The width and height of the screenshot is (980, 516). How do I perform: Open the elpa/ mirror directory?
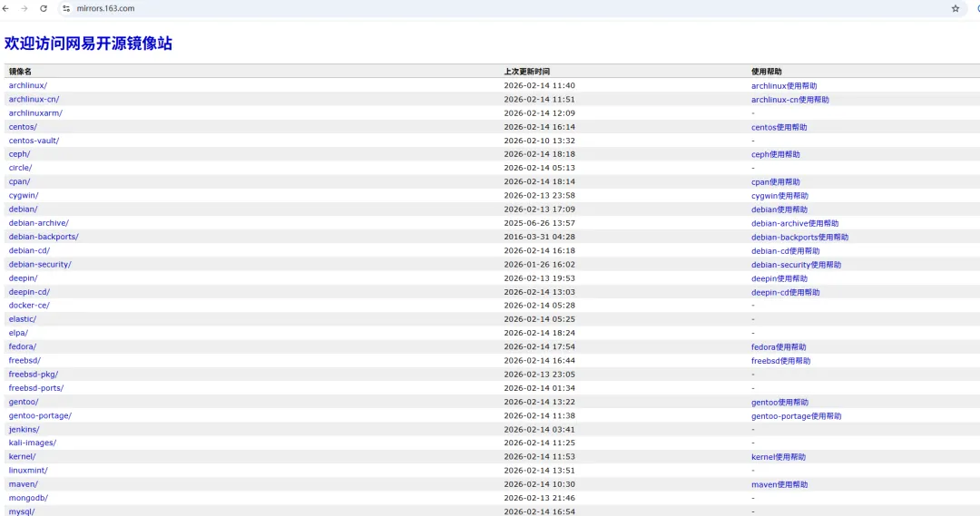click(19, 333)
